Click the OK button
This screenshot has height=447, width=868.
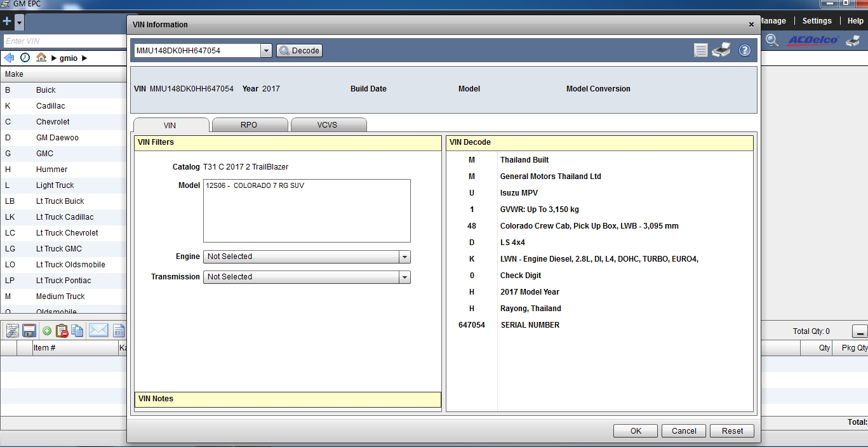point(636,430)
